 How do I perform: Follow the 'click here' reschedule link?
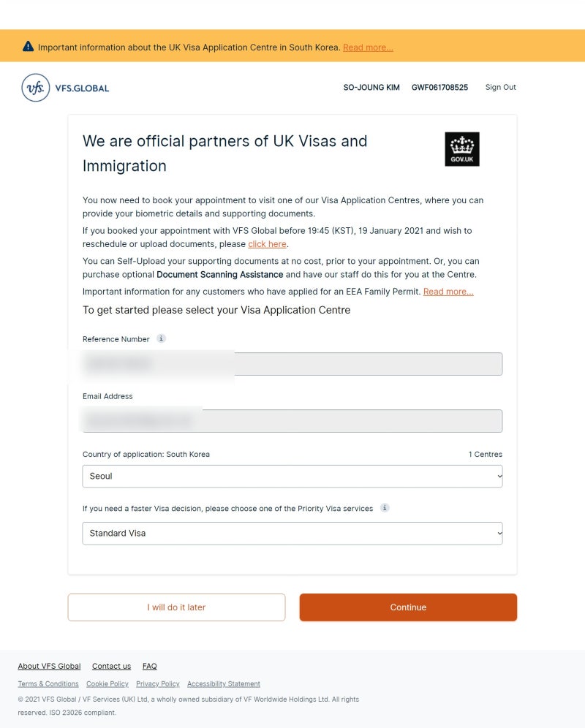point(267,244)
